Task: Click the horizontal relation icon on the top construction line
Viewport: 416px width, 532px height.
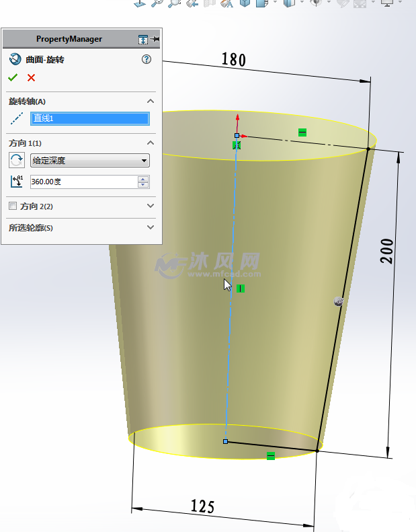Action: [x=302, y=132]
